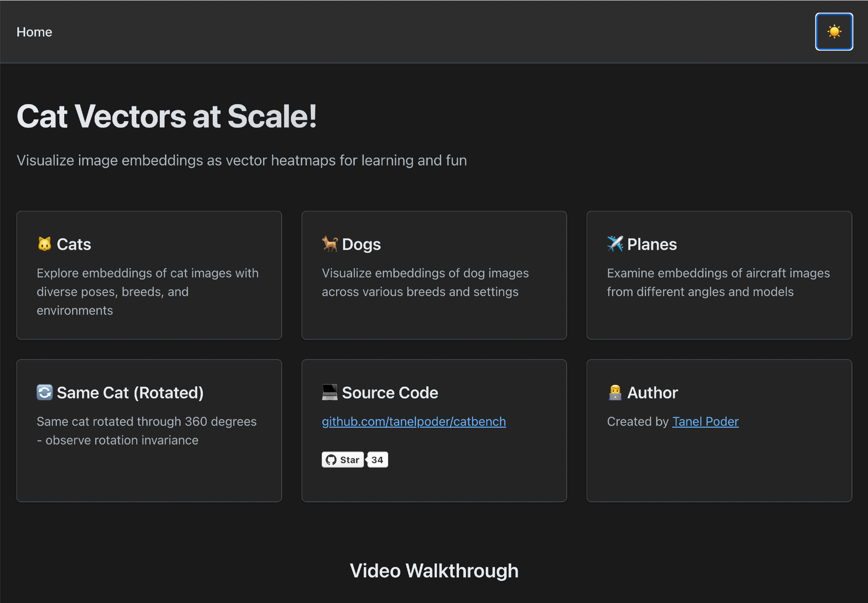
Task: Click the dog emoji icon
Action: (x=330, y=244)
